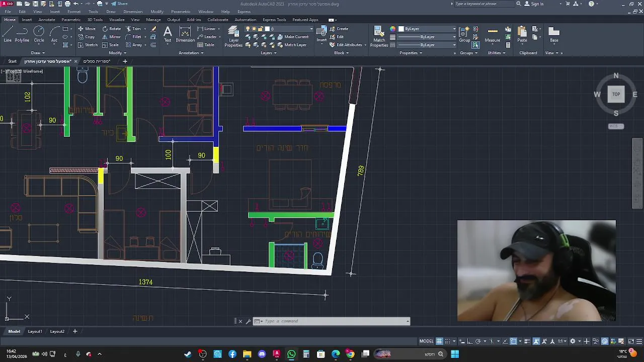644x362 pixels.
Task: Click the Mirror modify tool
Action: tap(111, 37)
